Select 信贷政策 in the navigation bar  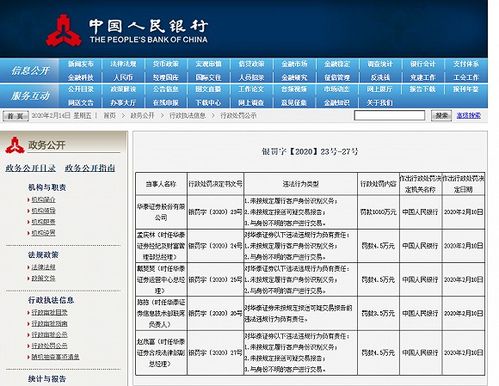coord(251,64)
